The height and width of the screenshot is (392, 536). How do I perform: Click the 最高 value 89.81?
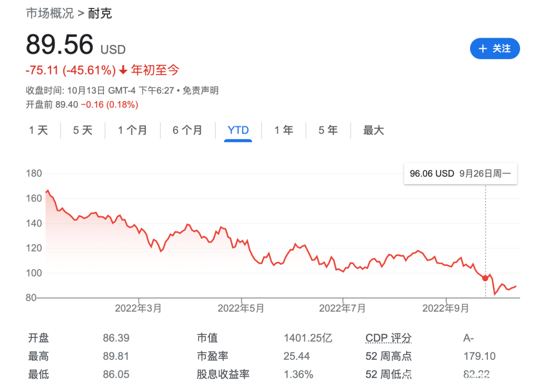pos(116,356)
